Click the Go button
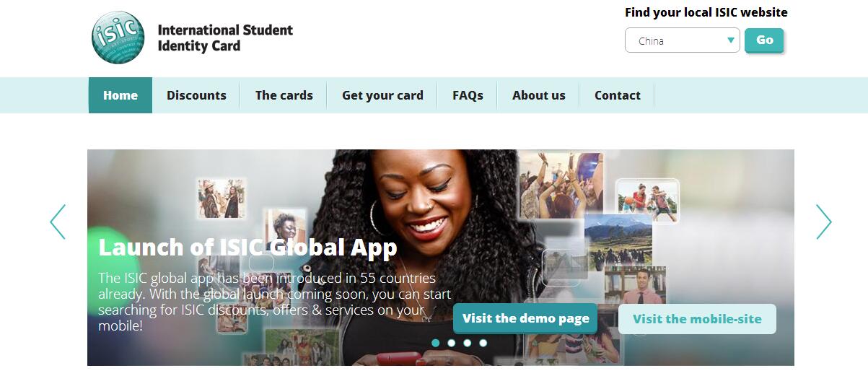 (764, 40)
